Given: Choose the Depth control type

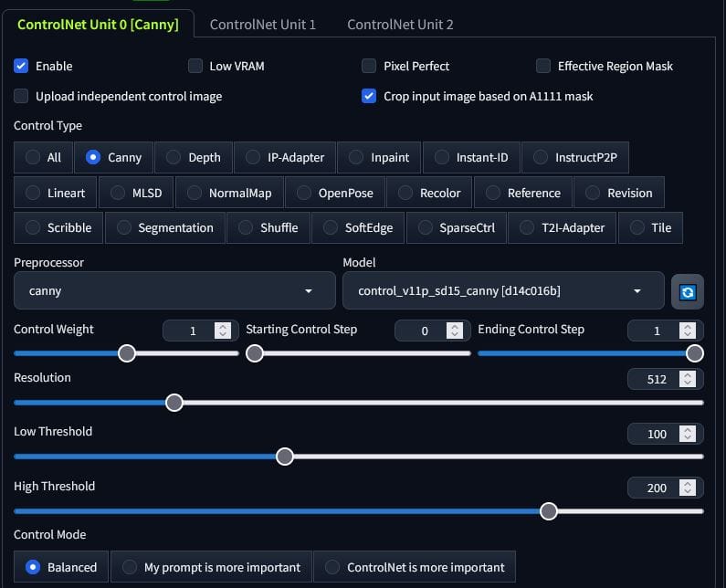Looking at the screenshot, I should (194, 157).
